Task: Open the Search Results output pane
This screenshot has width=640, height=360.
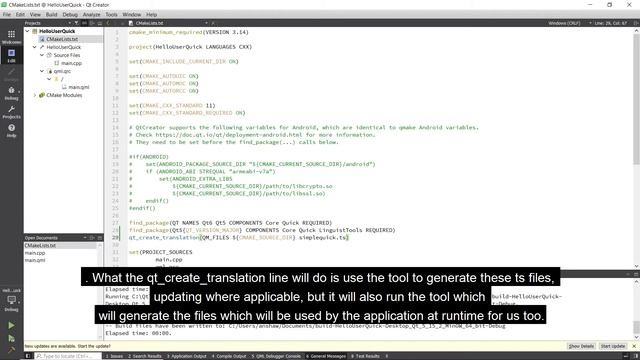Action: [x=144, y=356]
